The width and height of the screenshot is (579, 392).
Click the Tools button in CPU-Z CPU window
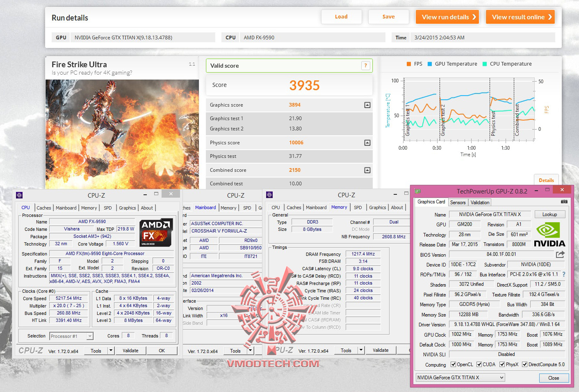[x=96, y=351]
